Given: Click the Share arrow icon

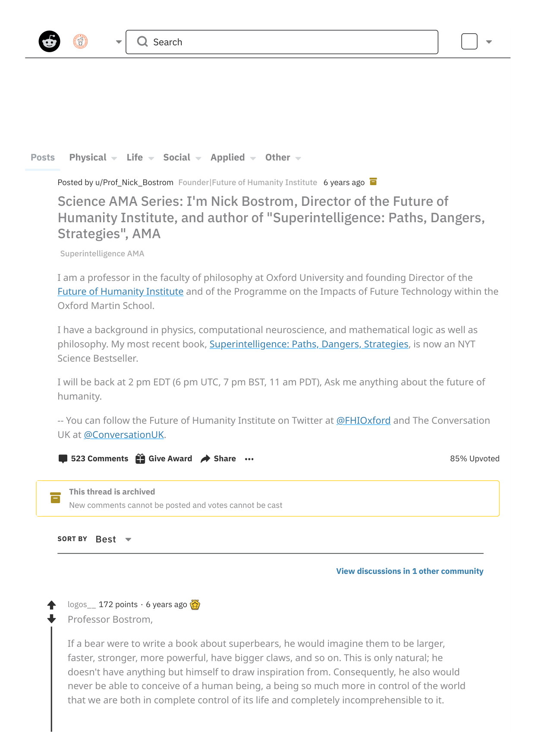Looking at the screenshot, I should point(205,459).
